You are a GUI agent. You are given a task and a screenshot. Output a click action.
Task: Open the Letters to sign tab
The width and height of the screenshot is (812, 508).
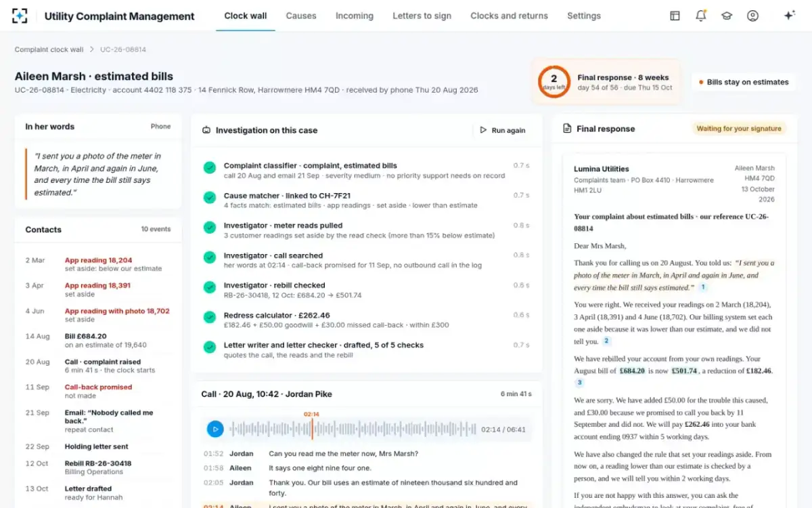pos(422,16)
